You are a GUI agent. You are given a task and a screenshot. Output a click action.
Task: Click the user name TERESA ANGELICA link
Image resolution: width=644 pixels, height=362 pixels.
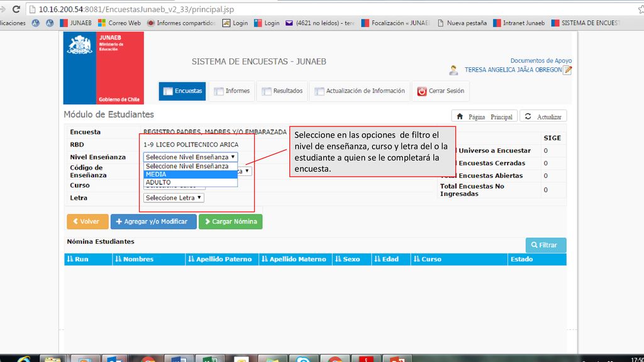point(513,70)
